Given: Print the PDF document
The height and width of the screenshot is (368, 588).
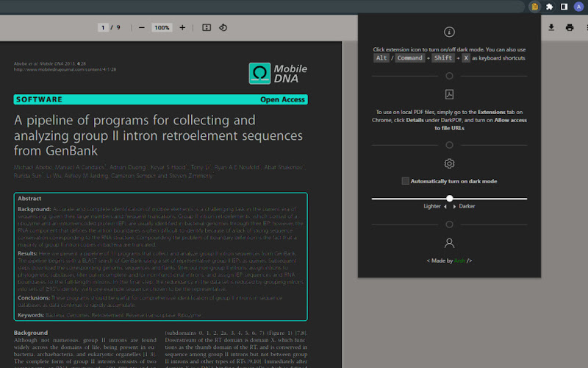Looking at the screenshot, I should pyautogui.click(x=570, y=27).
